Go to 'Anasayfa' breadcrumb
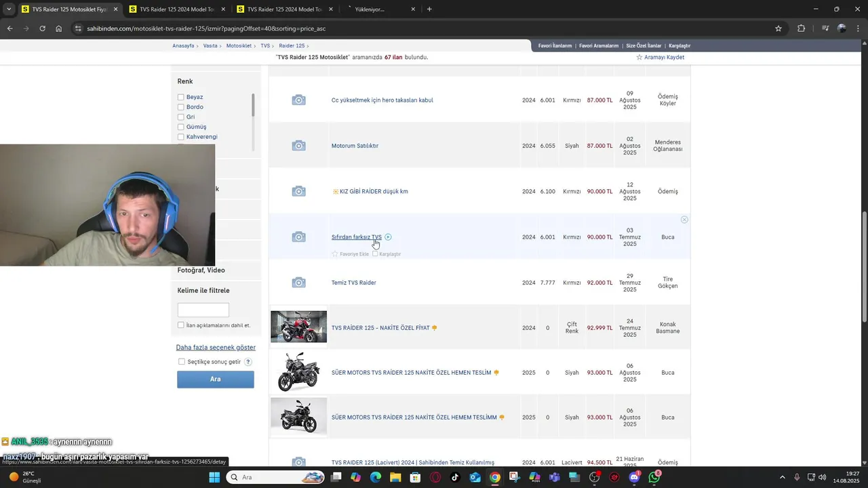 coord(183,46)
